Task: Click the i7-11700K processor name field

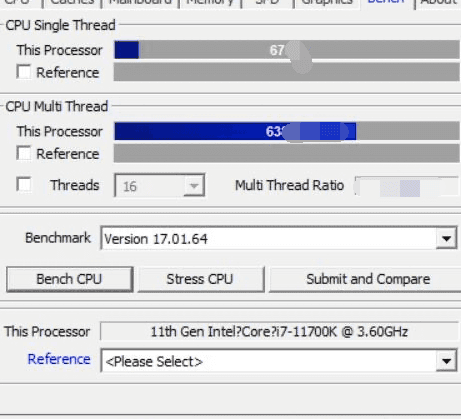Action: coord(279,331)
